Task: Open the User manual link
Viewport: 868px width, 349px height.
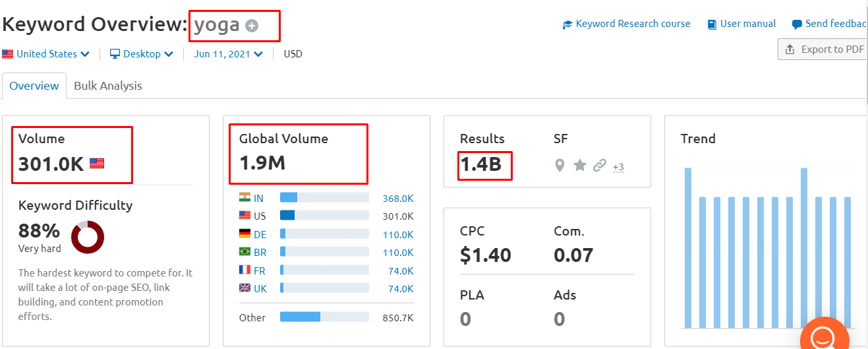Action: 741,24
